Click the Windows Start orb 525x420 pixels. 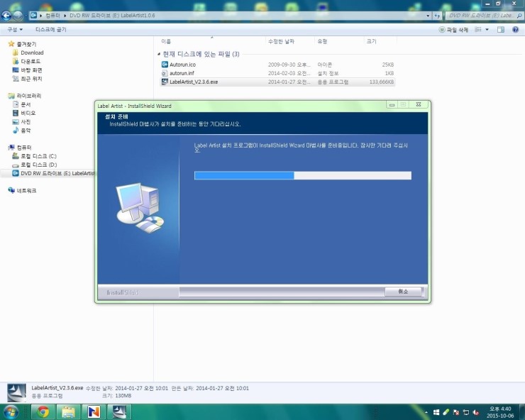tap(11, 411)
